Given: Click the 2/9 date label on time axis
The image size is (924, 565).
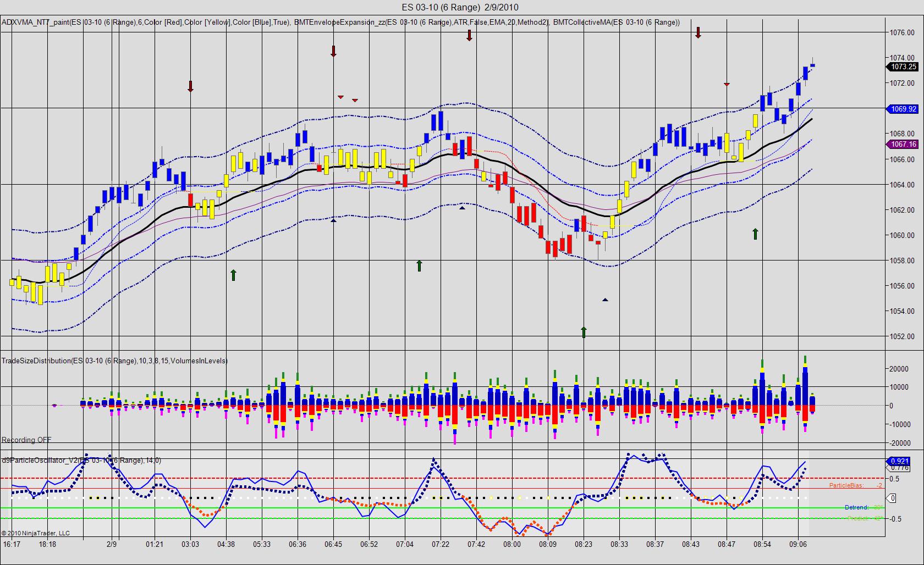Looking at the screenshot, I should point(112,544).
